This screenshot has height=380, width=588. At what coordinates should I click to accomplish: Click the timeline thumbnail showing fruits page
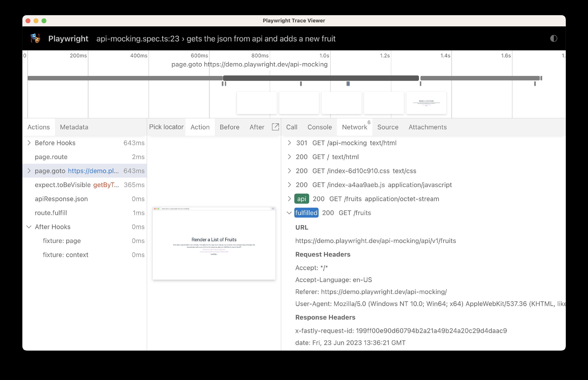[x=426, y=103]
